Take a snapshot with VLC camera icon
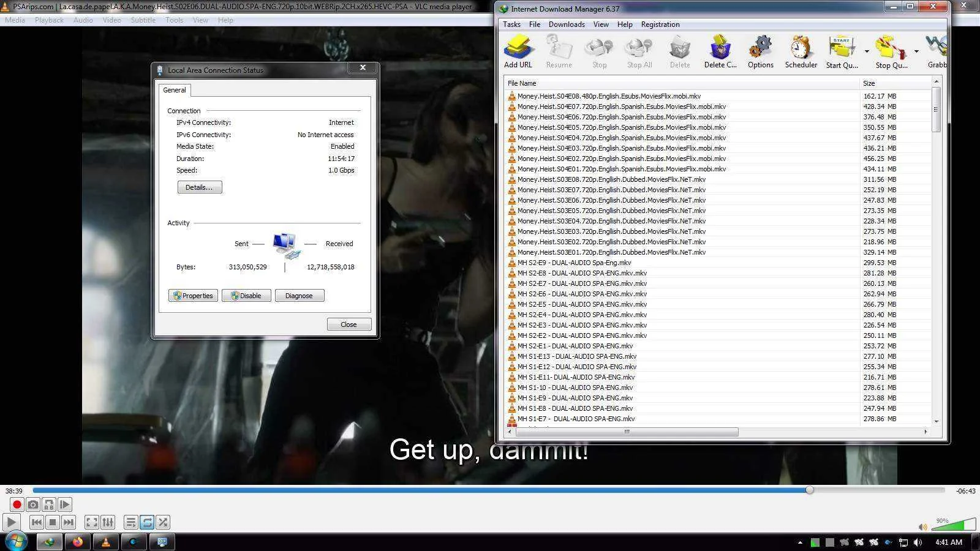Viewport: 980px width, 551px height. tap(33, 504)
